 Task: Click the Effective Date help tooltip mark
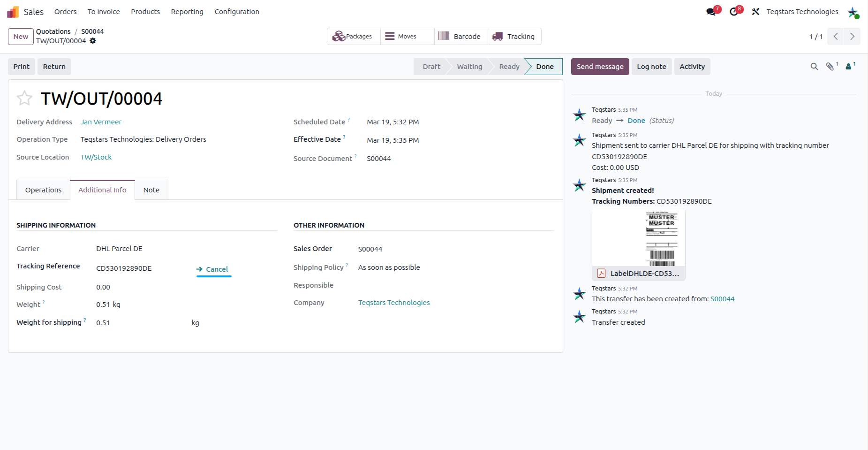(344, 137)
